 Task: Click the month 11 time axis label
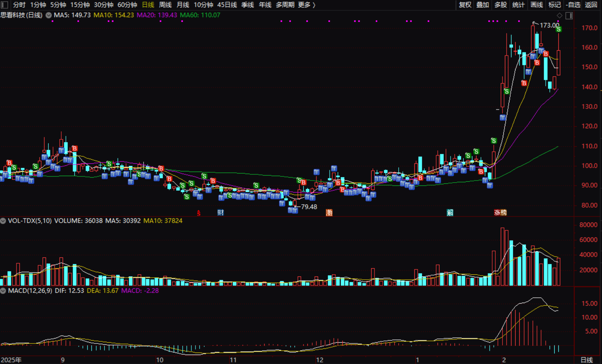pos(233,360)
